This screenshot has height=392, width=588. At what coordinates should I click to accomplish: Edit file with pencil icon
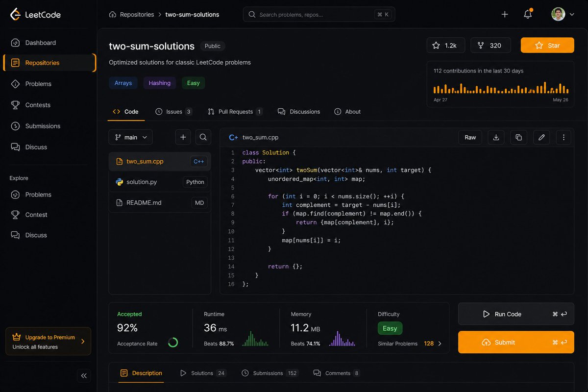(541, 137)
